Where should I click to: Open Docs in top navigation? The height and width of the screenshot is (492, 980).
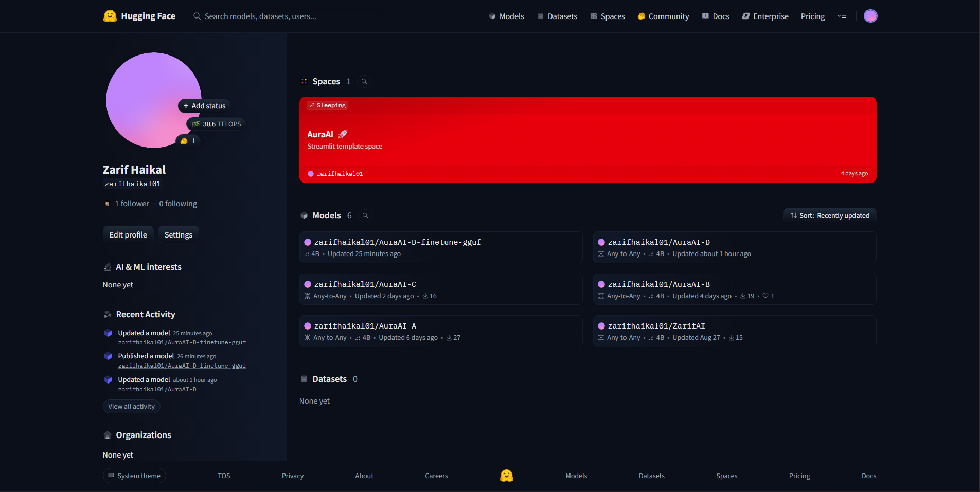click(716, 16)
